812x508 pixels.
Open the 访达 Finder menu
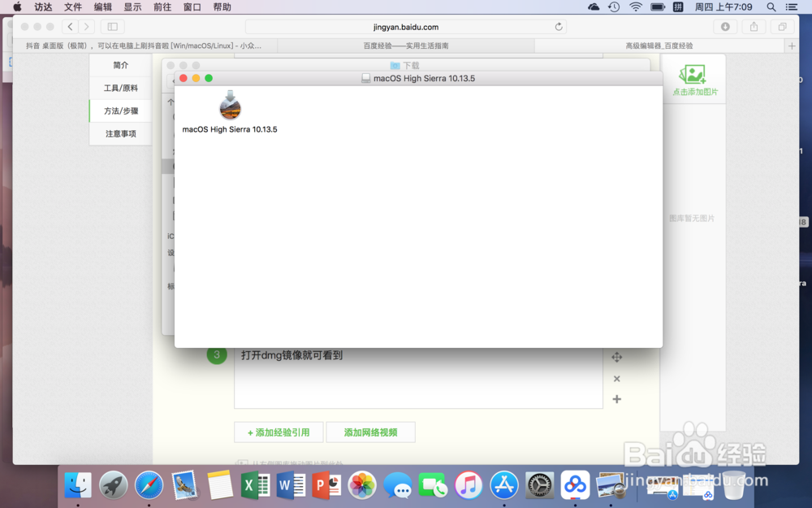[x=43, y=7]
